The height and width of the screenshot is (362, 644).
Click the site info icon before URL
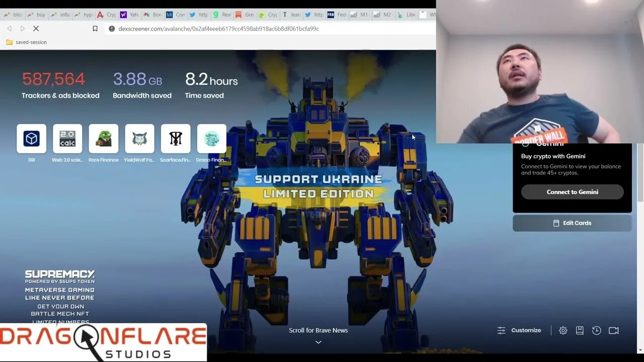pyautogui.click(x=112, y=29)
